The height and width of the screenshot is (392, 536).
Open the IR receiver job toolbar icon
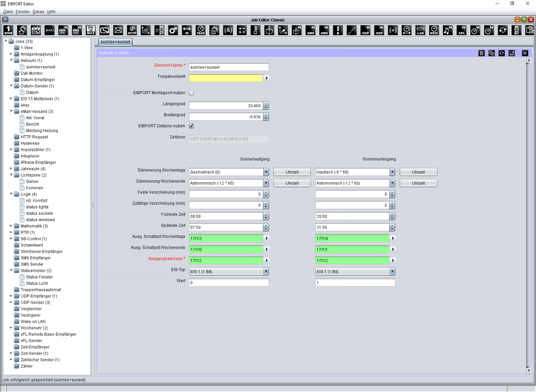coord(186,30)
